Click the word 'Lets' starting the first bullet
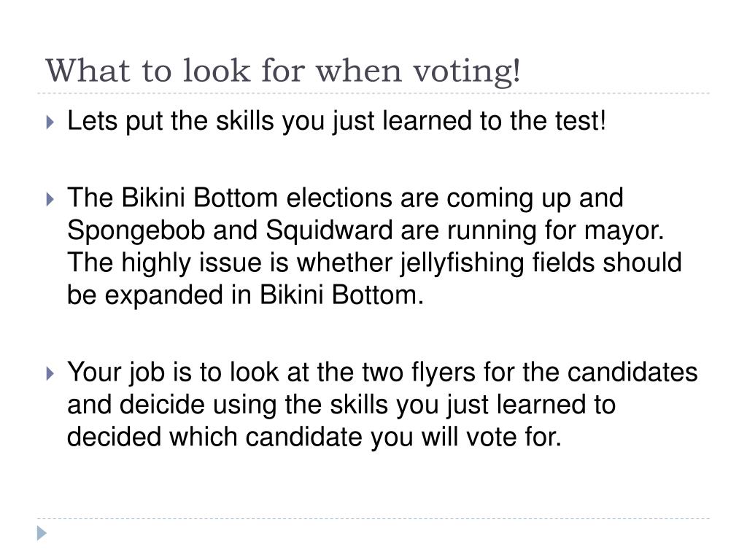The width and height of the screenshot is (747, 560). pyautogui.click(x=93, y=121)
